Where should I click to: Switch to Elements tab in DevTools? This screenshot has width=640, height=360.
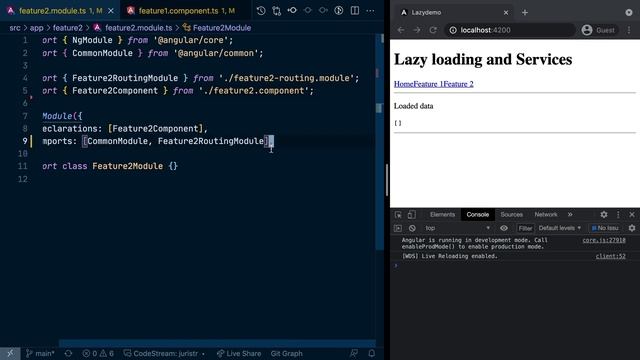click(x=442, y=214)
